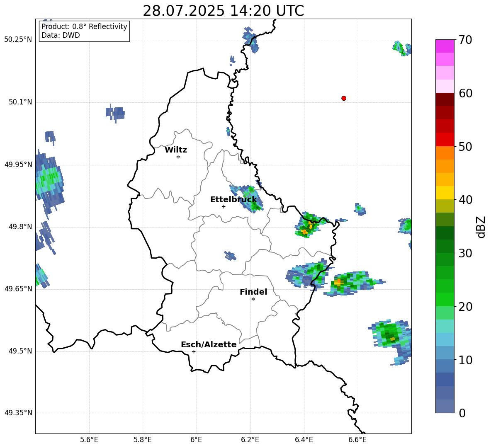The width and height of the screenshot is (491, 448).
Task: Click the 6.6°E longitude label
Action: pos(357,440)
